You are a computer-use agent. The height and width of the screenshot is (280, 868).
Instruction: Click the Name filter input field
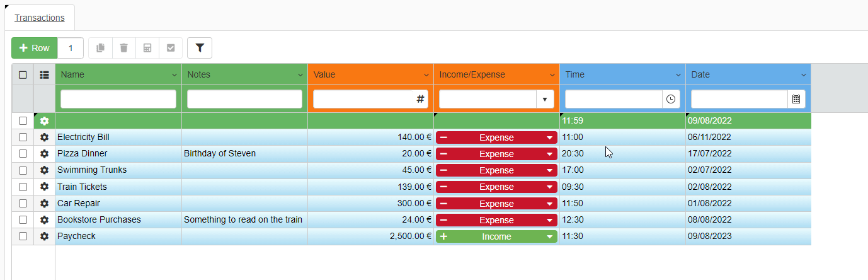[x=118, y=99]
